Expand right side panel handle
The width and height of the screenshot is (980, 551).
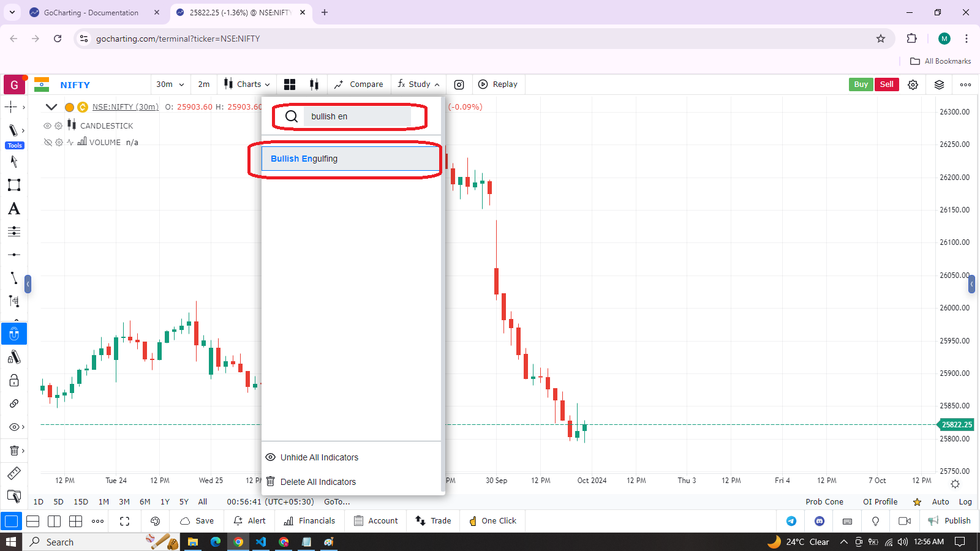pos(971,284)
